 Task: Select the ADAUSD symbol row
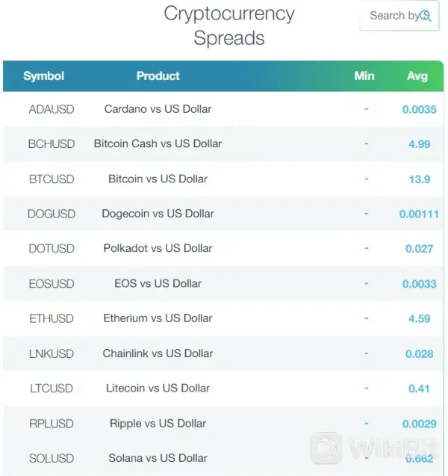(52, 109)
